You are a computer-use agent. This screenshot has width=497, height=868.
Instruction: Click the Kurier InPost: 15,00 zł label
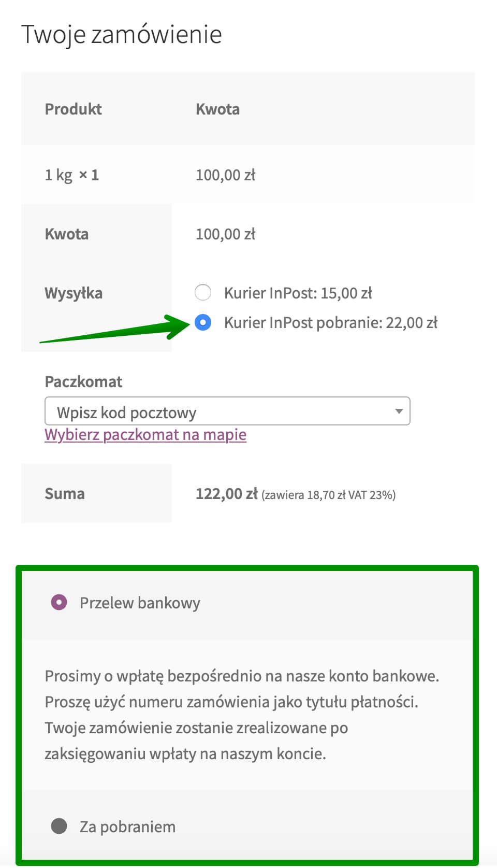tap(298, 293)
